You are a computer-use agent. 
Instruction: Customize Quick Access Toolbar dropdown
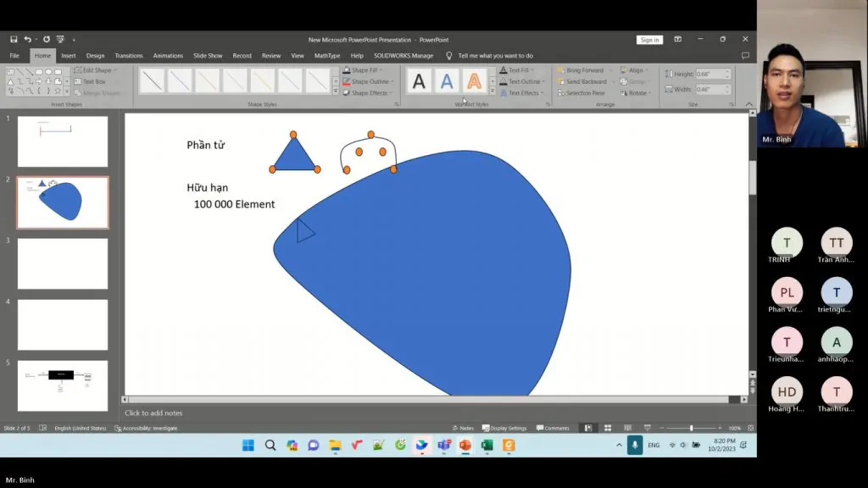[x=74, y=40]
